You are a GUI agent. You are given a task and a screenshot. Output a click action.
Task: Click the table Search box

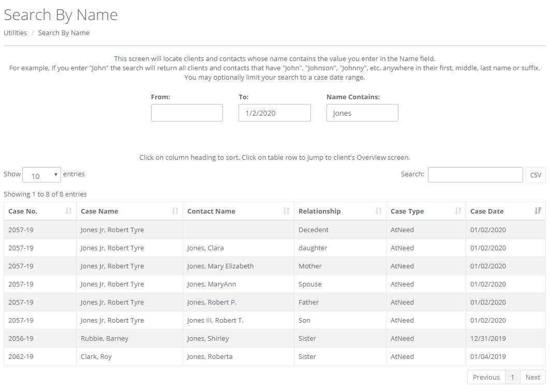pos(475,175)
